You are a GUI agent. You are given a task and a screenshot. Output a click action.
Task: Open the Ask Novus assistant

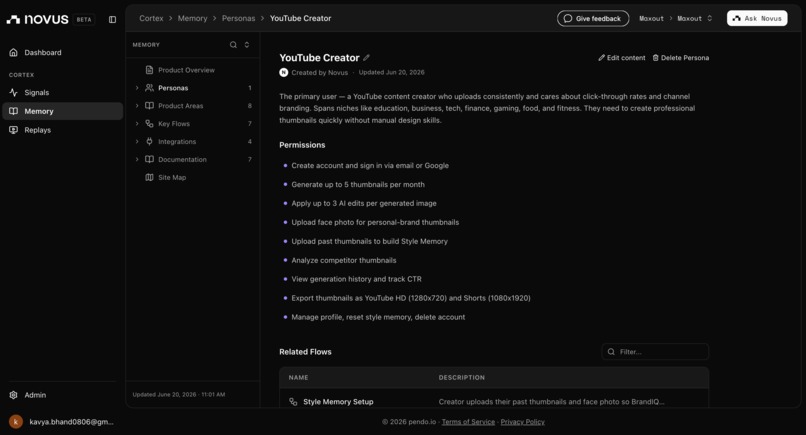757,19
